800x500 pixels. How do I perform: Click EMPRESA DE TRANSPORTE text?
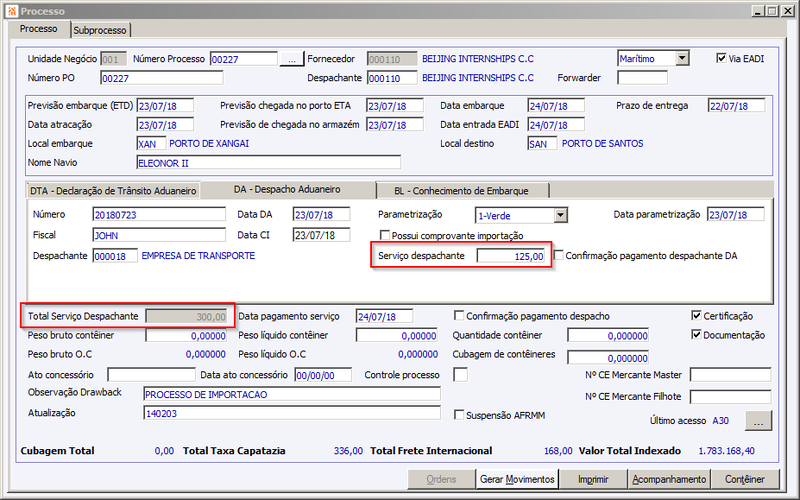pyautogui.click(x=198, y=256)
